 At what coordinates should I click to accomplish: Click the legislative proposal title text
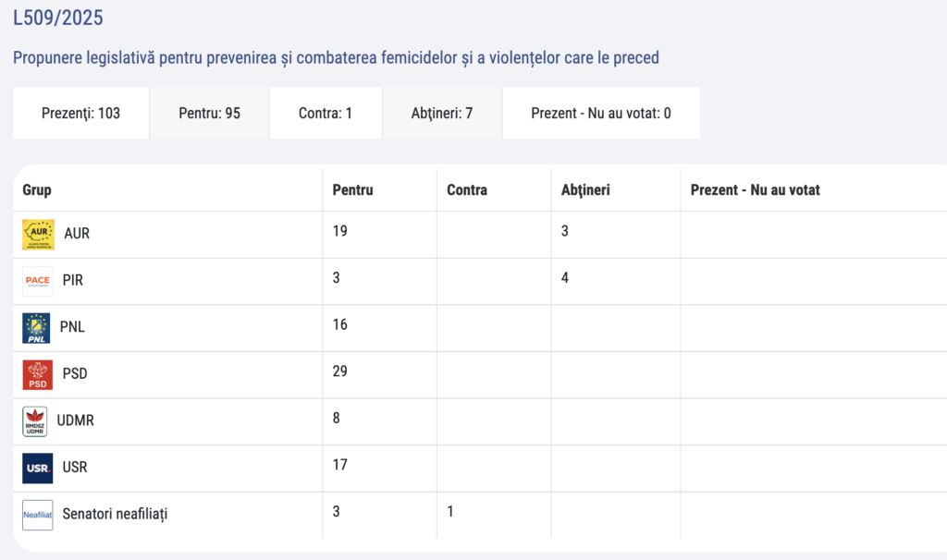336,57
